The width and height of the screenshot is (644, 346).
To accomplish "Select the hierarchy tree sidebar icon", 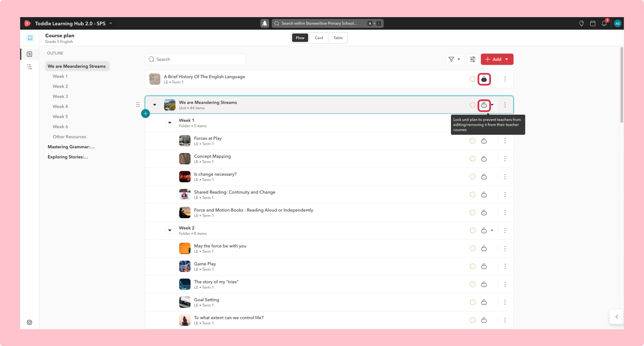I will (29, 67).
